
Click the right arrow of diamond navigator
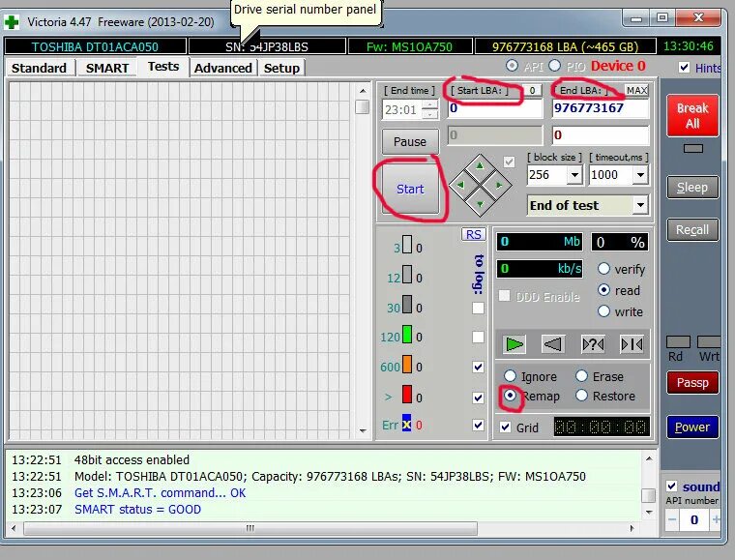pyautogui.click(x=499, y=185)
